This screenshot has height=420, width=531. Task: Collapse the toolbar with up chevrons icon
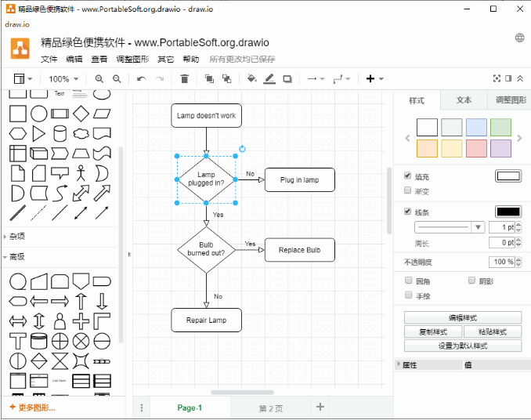(520, 78)
